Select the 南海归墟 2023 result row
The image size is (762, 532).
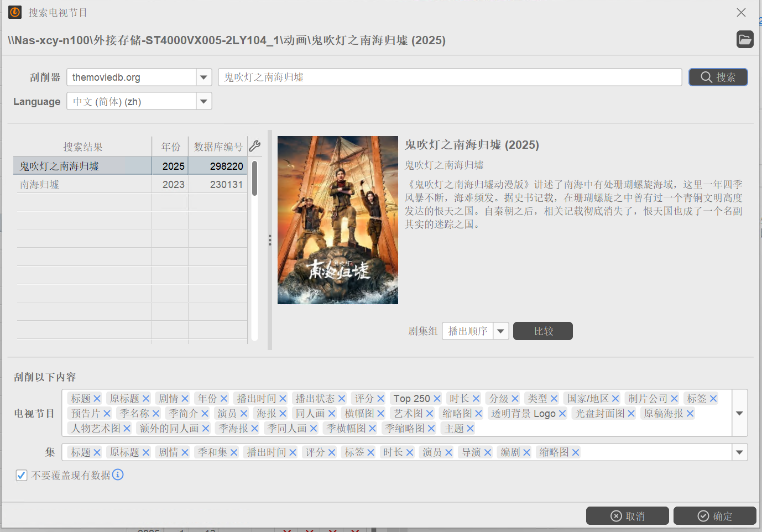[130, 184]
